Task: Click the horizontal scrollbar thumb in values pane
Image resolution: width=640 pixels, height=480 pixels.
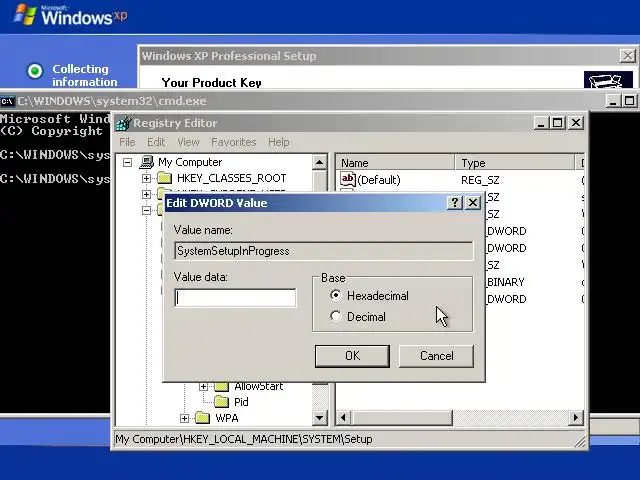Action: point(402,418)
